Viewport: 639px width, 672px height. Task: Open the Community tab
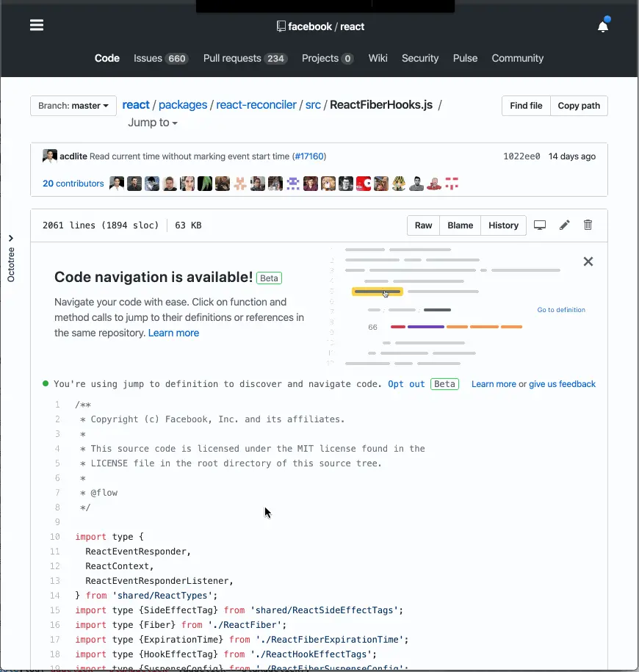tap(517, 58)
